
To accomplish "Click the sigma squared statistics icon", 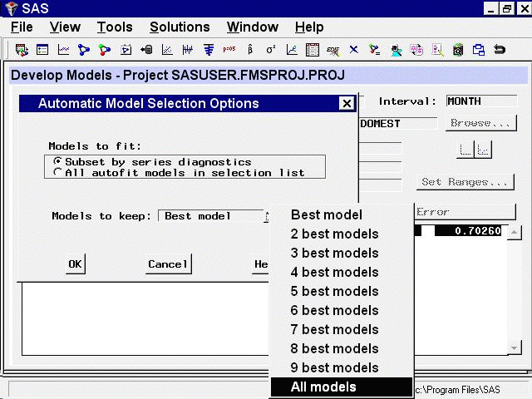I will tap(271, 50).
